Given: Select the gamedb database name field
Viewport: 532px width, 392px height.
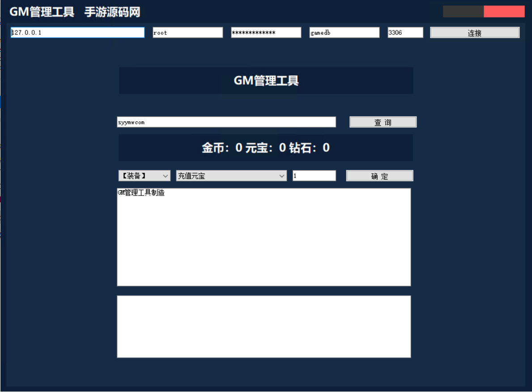Looking at the screenshot, I should [344, 32].
